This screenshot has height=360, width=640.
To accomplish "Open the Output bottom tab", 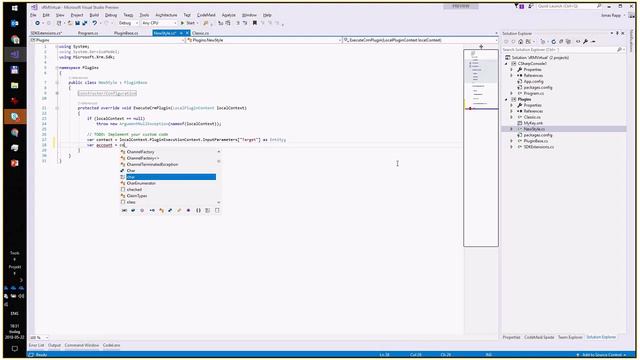I will click(x=54, y=345).
